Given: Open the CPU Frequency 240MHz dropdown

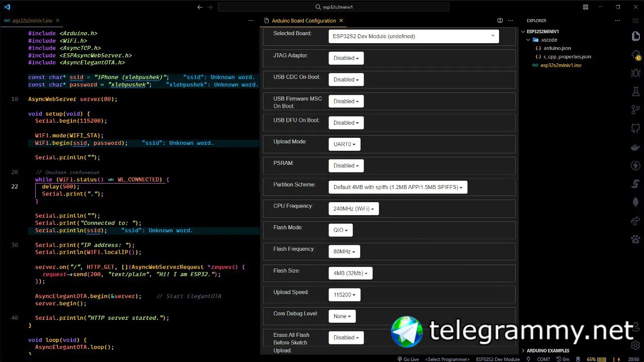Looking at the screenshot, I should coord(354,209).
